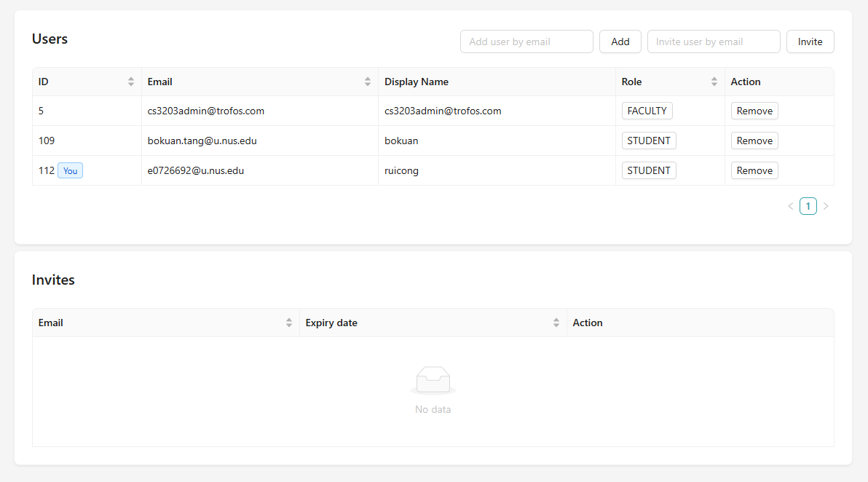868x482 pixels.
Task: Click the No data inbox icon
Action: (433, 380)
